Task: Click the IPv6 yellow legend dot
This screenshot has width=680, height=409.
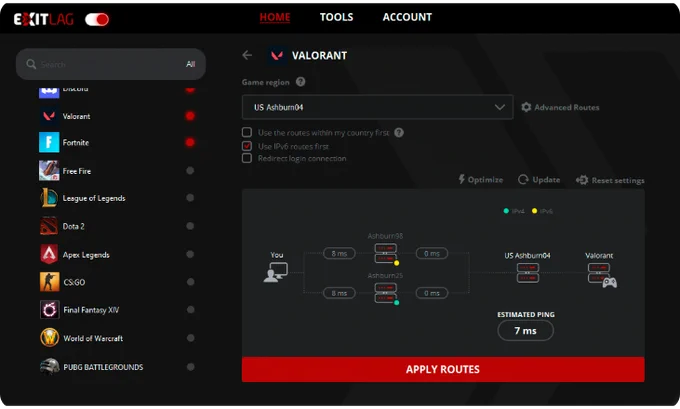Action: pyautogui.click(x=534, y=211)
